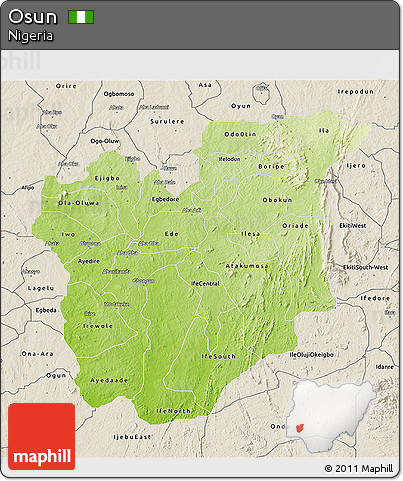Click the Obokun district label
Viewport: 403px width, 481px height.
pos(277,200)
